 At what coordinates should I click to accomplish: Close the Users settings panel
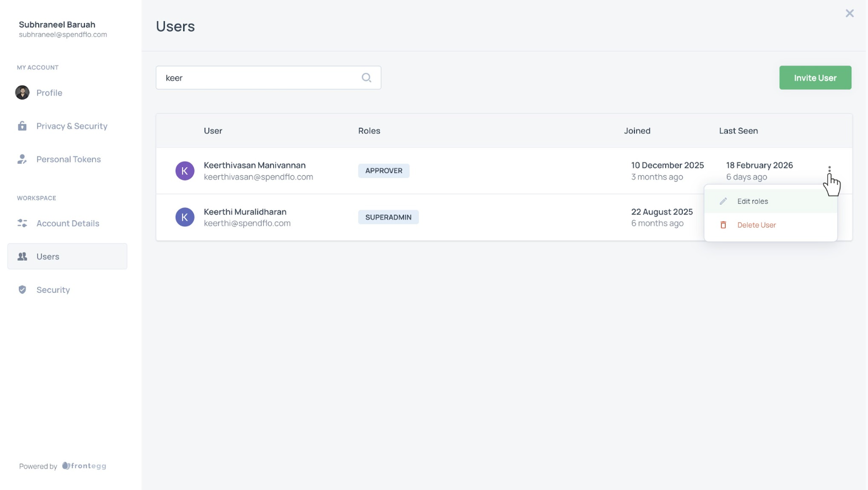pyautogui.click(x=849, y=13)
